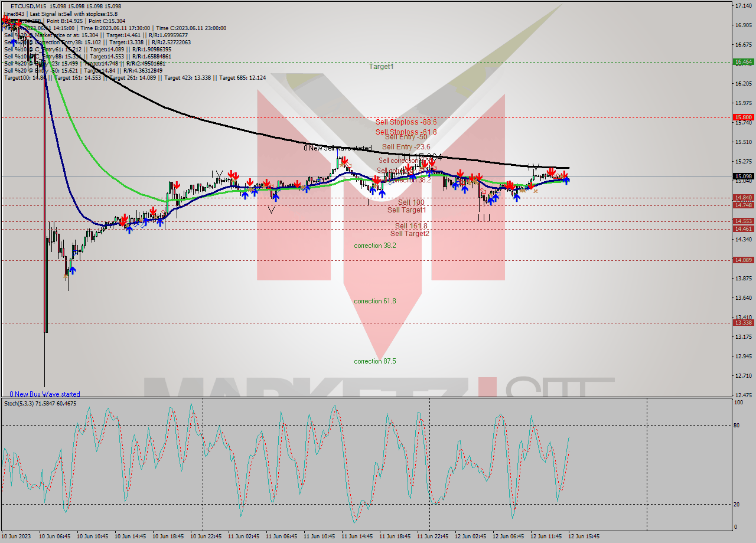
Task: Click the 14.461 price level tag
Action: coord(743,228)
